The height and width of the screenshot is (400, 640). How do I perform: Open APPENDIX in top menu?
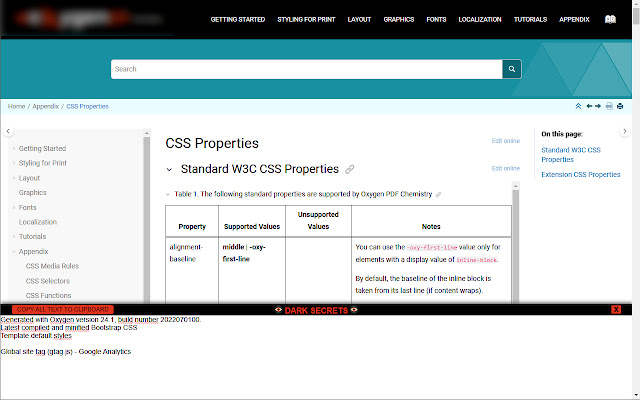(574, 19)
